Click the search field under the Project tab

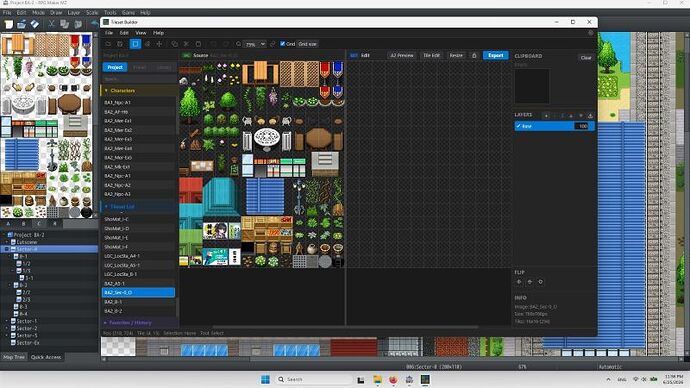click(139, 79)
